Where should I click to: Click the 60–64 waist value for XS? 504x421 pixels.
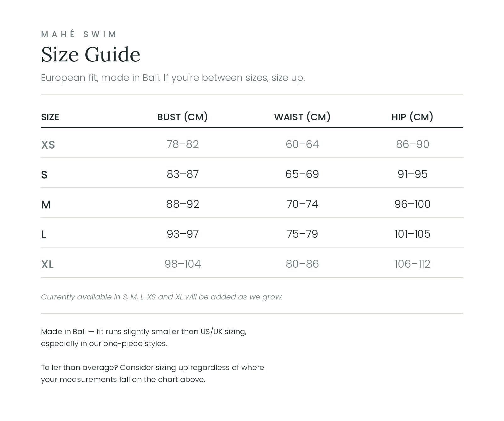tap(302, 144)
